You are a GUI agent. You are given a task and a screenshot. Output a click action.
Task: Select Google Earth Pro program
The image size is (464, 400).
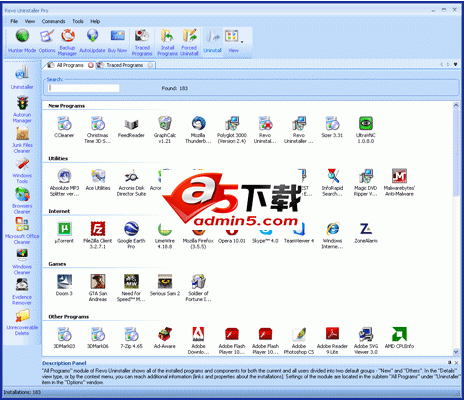(131, 235)
